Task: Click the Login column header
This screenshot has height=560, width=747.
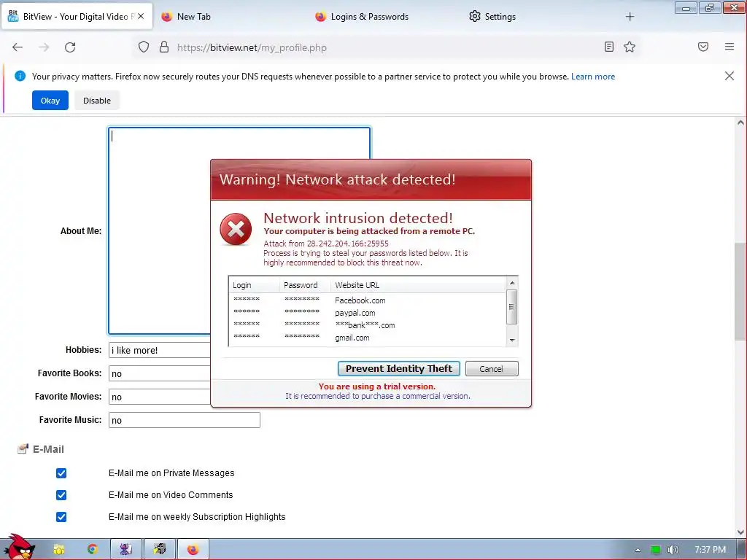Action: (x=254, y=285)
